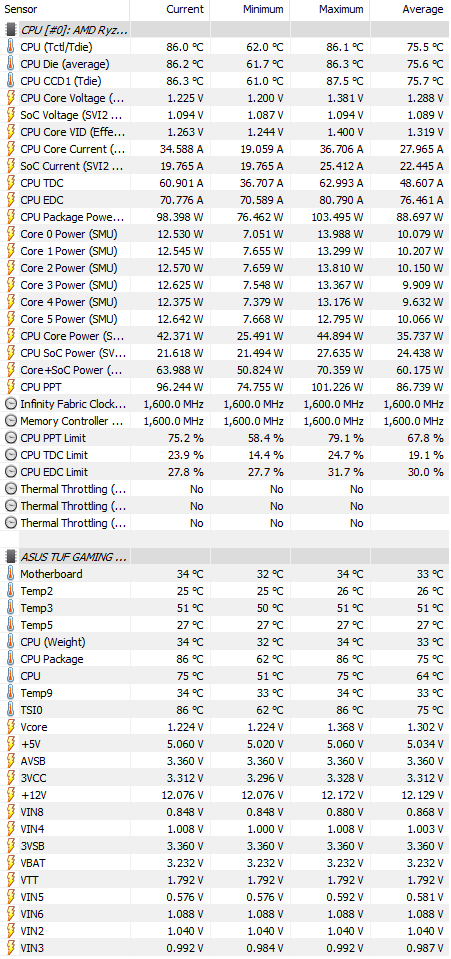Click the lightning icon beside the Vcore row

10,727
